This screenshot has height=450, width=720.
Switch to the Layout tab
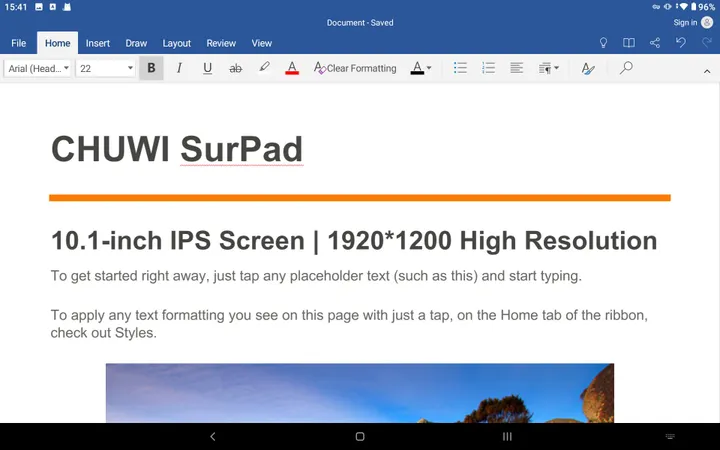[176, 43]
